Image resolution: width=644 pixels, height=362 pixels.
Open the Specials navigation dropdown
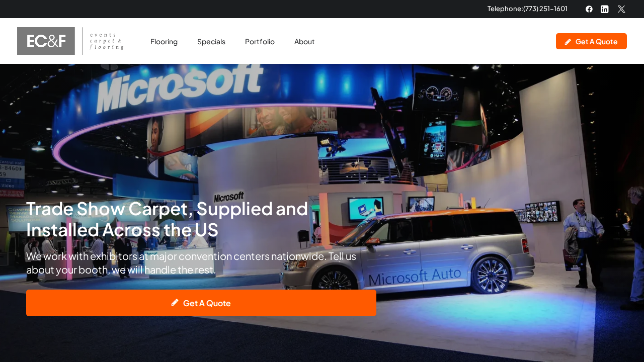tap(211, 41)
